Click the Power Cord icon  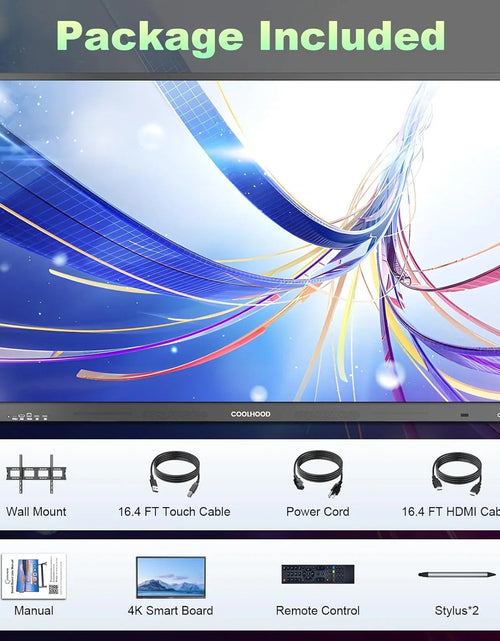(x=318, y=474)
